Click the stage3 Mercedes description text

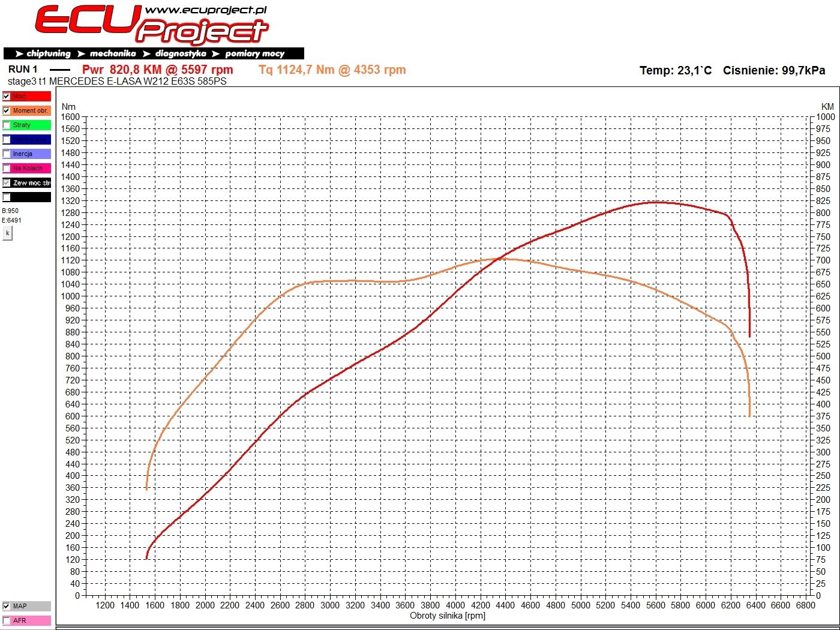click(117, 81)
